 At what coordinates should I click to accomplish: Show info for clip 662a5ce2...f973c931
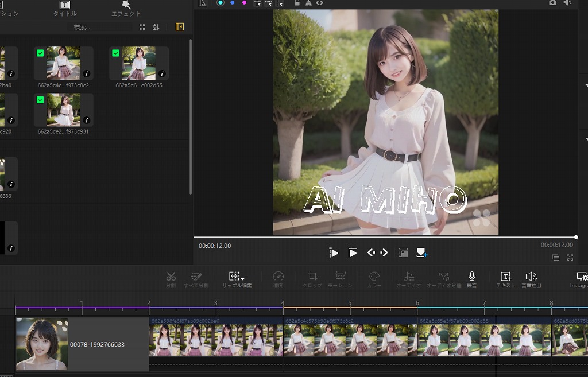[x=86, y=120]
